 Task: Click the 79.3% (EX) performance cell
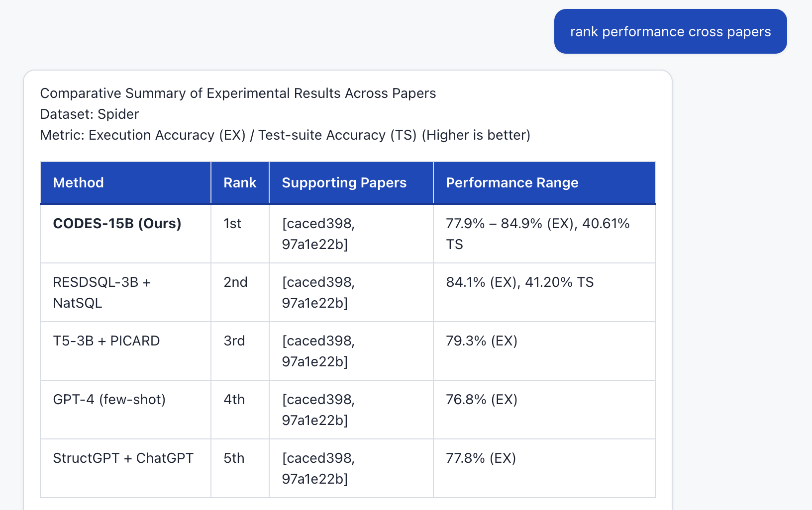(x=482, y=341)
